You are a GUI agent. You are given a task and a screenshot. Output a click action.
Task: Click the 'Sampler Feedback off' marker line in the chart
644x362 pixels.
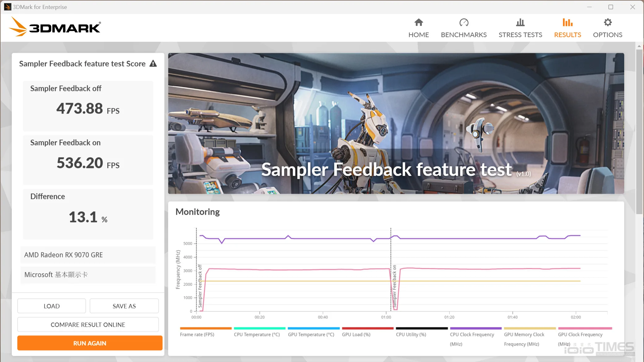[196, 269]
